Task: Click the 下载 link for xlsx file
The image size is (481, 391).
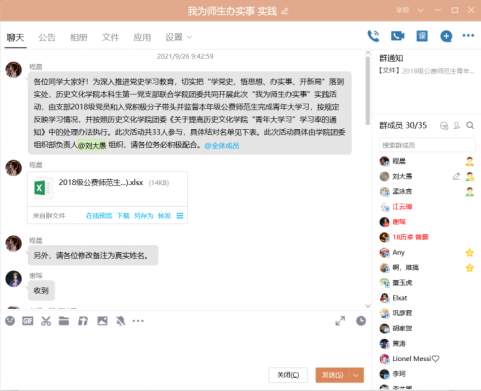Action: tap(123, 216)
